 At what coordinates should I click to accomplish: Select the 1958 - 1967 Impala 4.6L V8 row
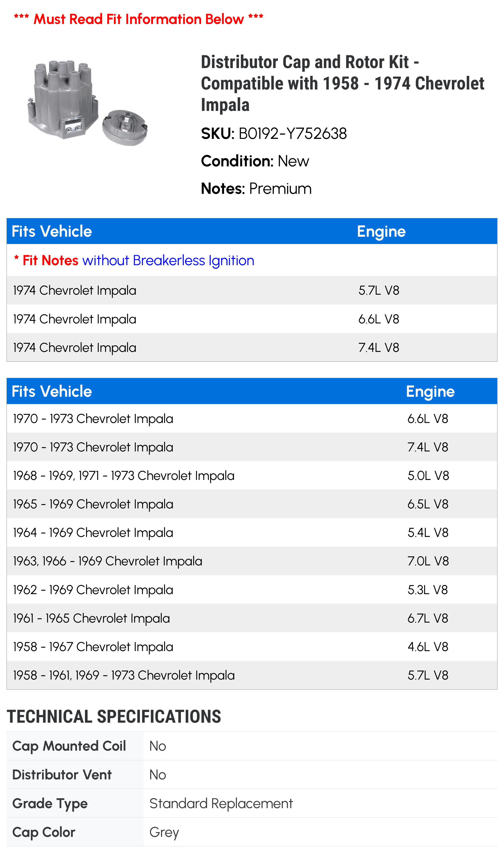[252, 647]
